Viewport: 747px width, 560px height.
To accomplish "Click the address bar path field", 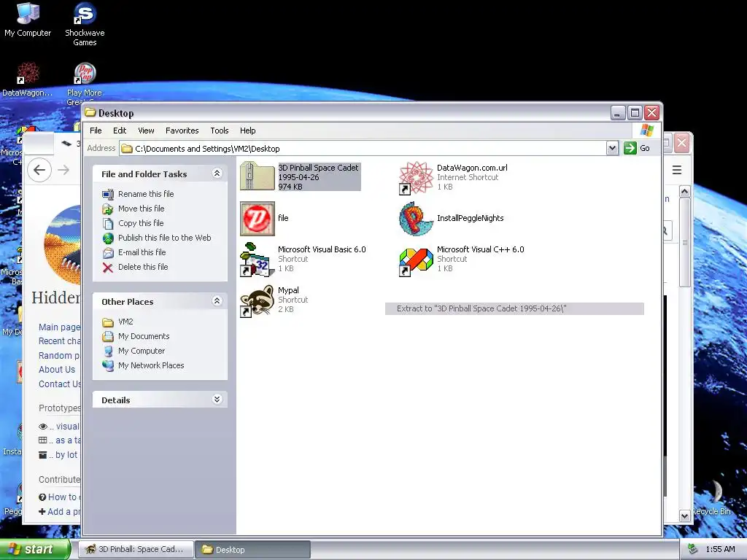I will point(363,149).
